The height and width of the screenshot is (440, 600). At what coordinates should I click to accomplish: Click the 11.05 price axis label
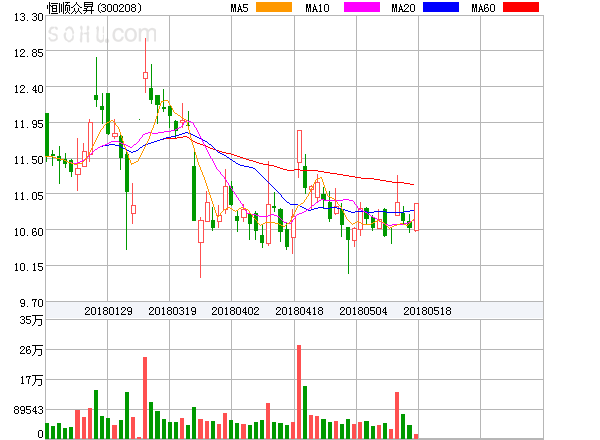(x=28, y=196)
